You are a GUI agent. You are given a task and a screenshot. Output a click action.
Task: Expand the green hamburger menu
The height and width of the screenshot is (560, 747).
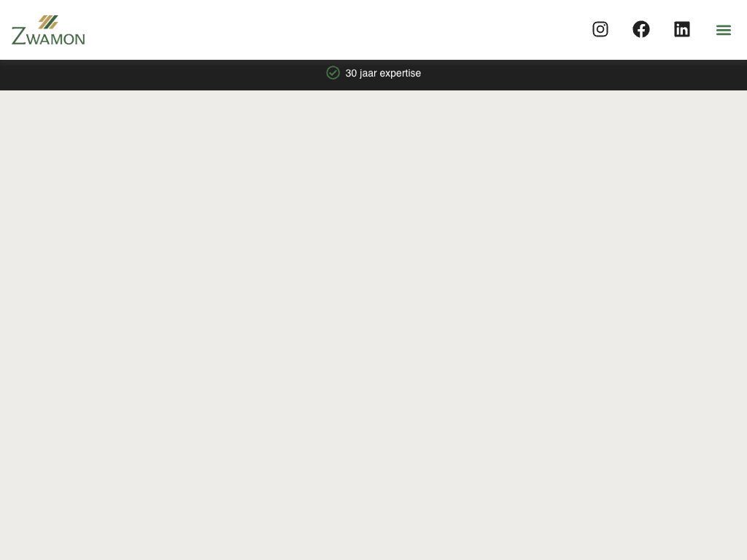pyautogui.click(x=724, y=30)
